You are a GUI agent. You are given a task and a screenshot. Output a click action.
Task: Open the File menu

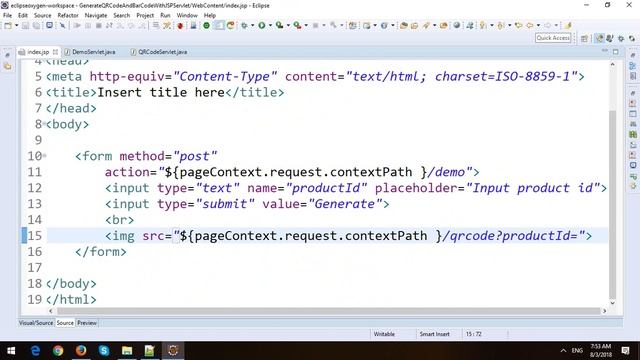[7, 16]
